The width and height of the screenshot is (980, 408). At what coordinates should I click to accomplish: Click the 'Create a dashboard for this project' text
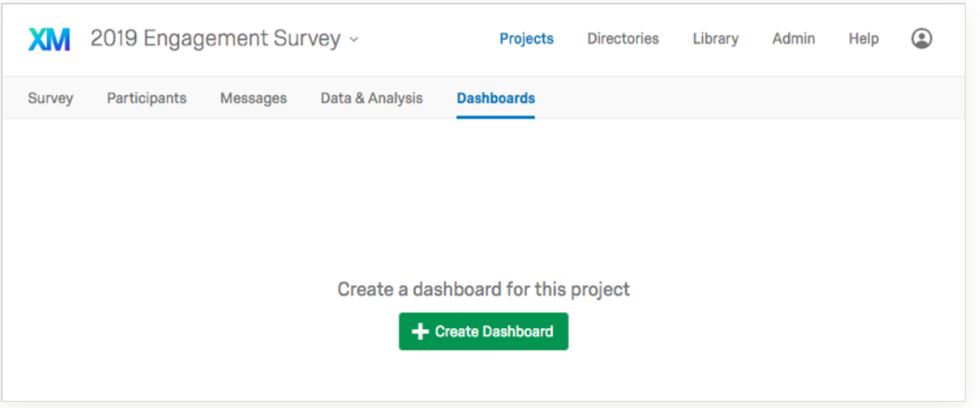click(x=484, y=290)
